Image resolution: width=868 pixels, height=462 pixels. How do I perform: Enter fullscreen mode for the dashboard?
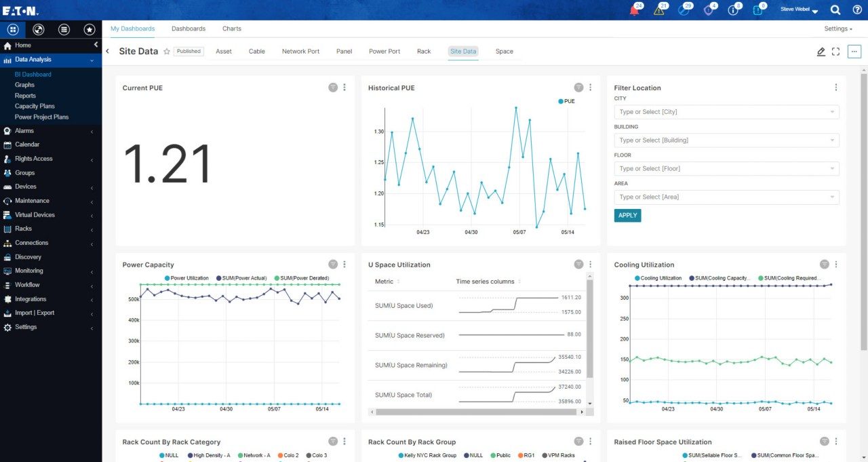835,52
